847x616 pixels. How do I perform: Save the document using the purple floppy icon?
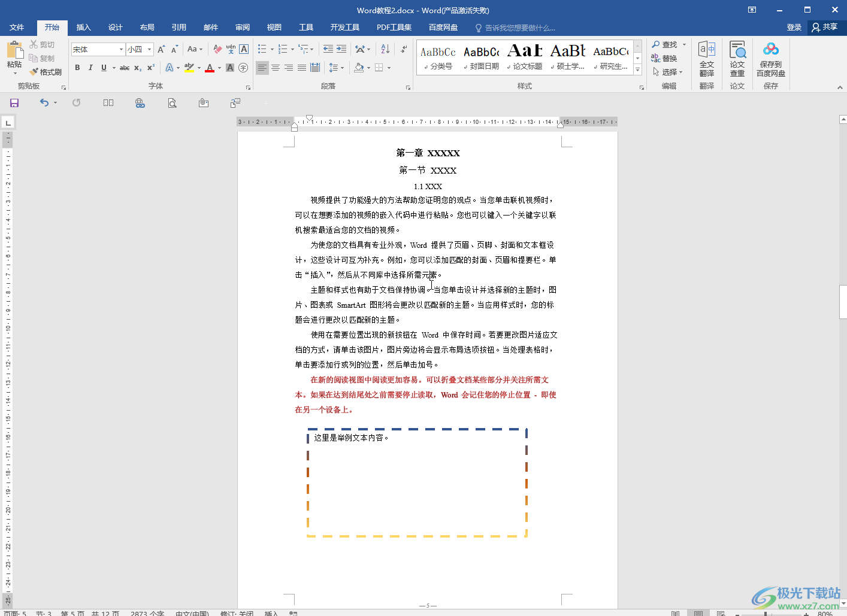14,103
